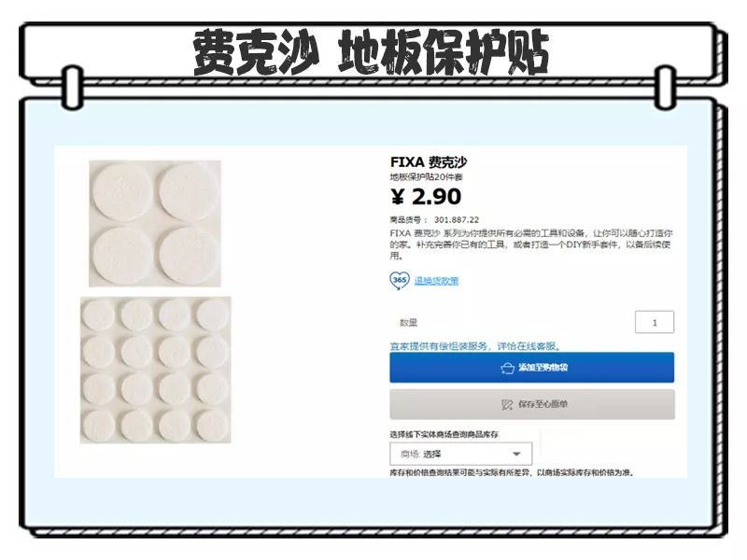Click the ¥ 2.90 price text

click(x=426, y=197)
